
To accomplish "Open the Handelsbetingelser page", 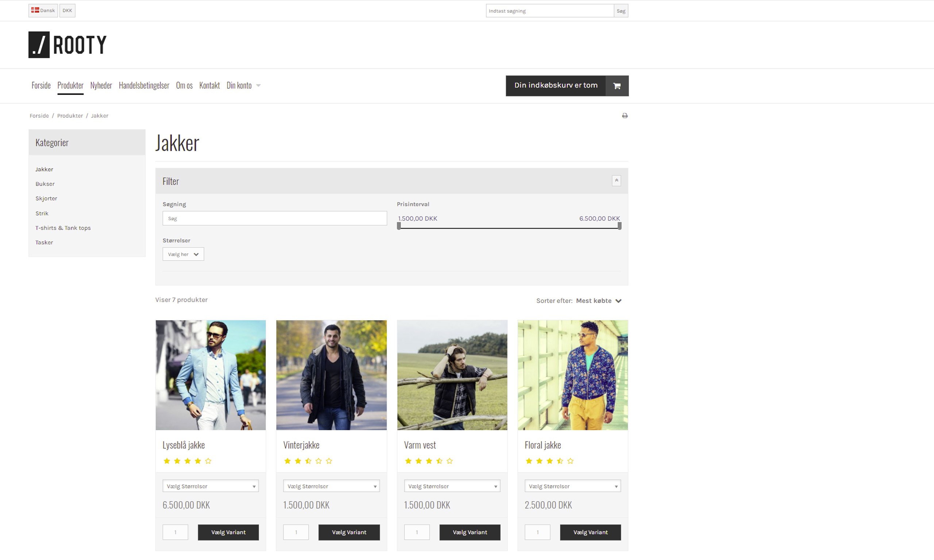I will click(144, 85).
